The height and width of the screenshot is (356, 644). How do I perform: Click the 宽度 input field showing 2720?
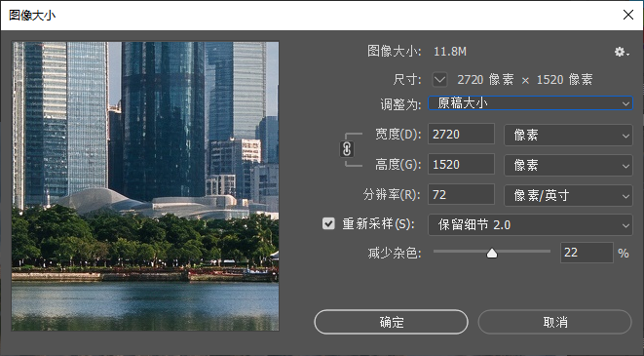pyautogui.click(x=461, y=134)
